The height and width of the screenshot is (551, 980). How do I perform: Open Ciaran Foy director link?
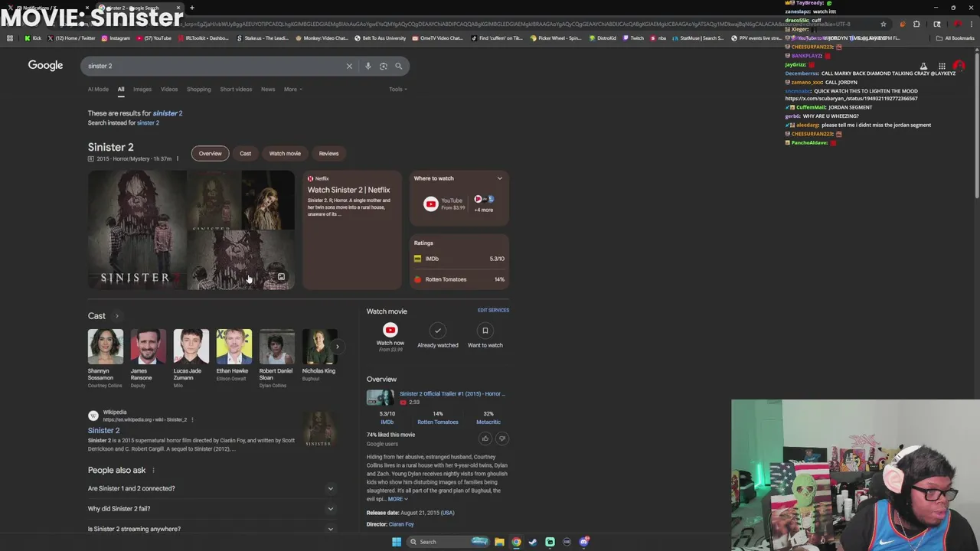(401, 524)
